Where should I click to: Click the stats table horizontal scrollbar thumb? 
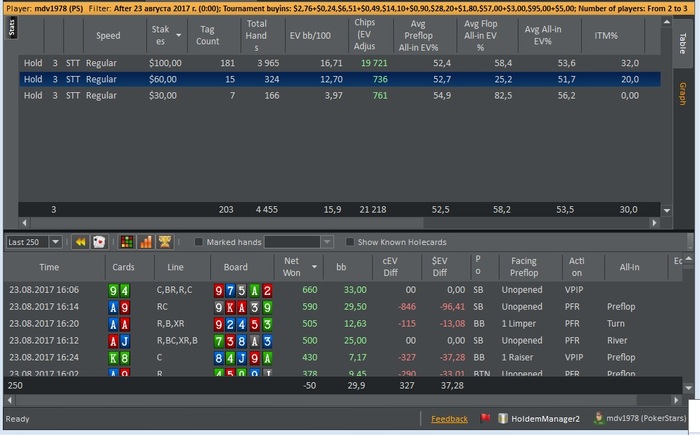pyautogui.click(x=226, y=222)
